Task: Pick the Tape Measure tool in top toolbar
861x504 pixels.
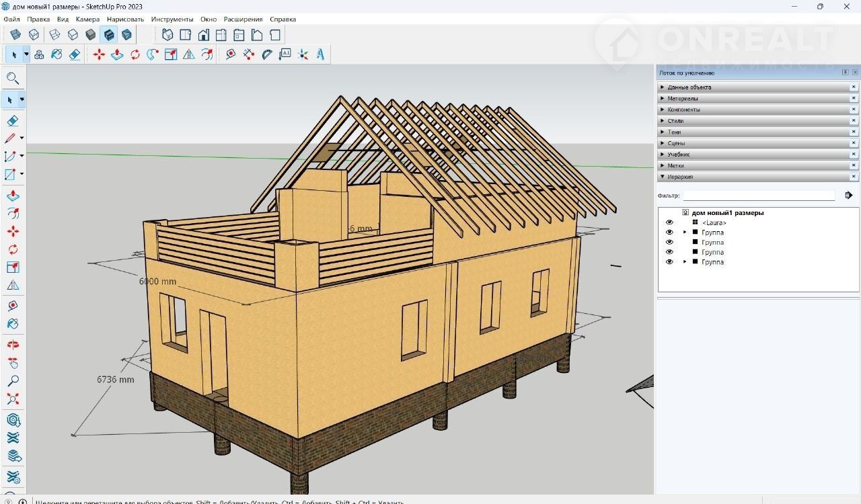Action: pos(231,54)
